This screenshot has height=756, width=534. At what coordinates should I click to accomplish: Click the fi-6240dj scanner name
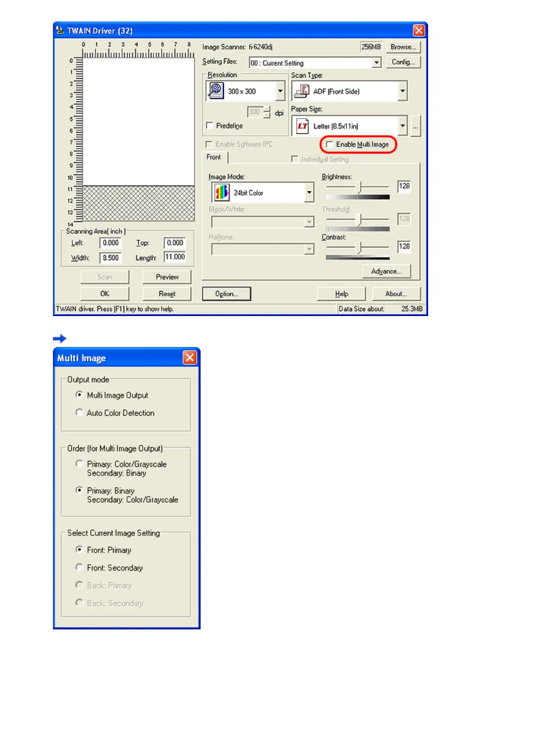point(260,47)
